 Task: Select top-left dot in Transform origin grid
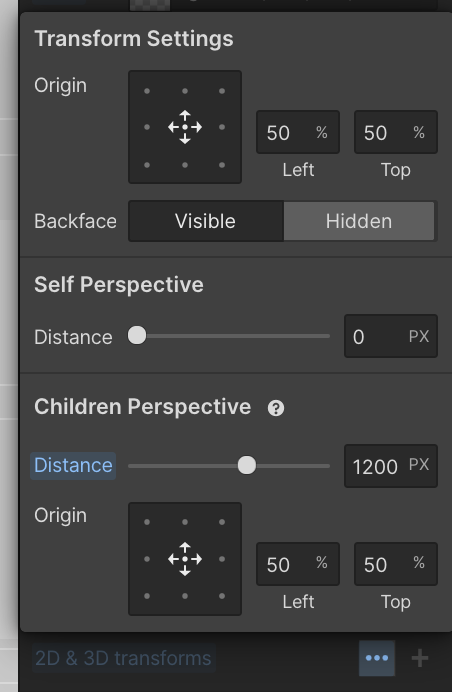[x=147, y=91]
